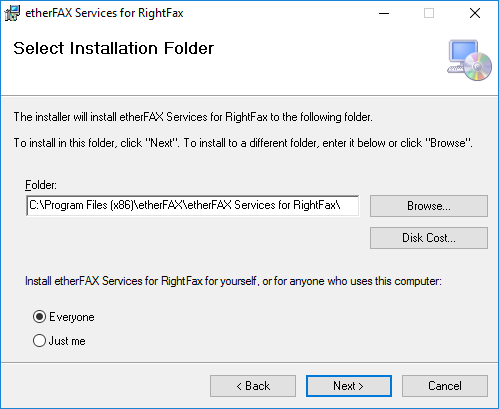
Task: Minimize the etherFAX installer window
Action: (x=384, y=13)
